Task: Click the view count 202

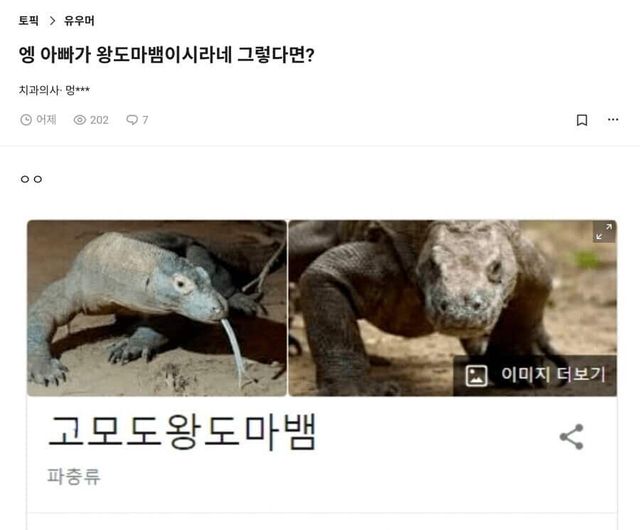Action: coord(99,120)
